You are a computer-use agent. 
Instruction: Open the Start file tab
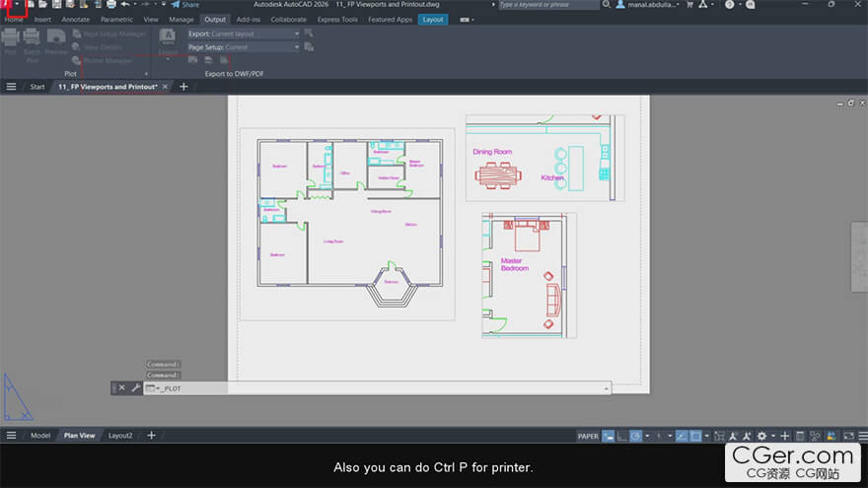37,87
